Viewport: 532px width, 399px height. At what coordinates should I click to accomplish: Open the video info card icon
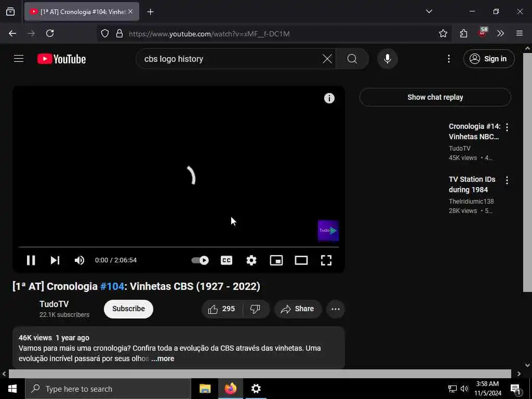329,98
